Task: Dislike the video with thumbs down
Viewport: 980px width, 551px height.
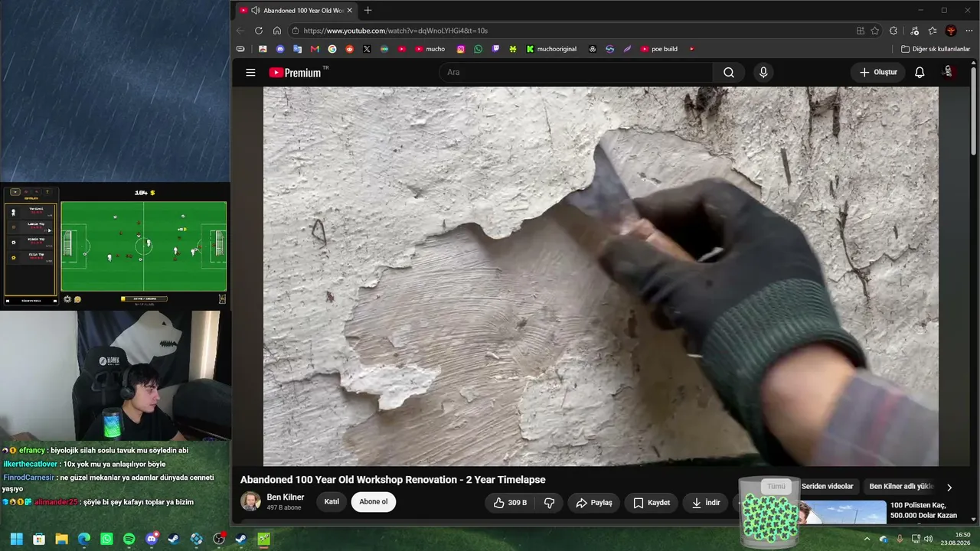Action: pyautogui.click(x=549, y=503)
